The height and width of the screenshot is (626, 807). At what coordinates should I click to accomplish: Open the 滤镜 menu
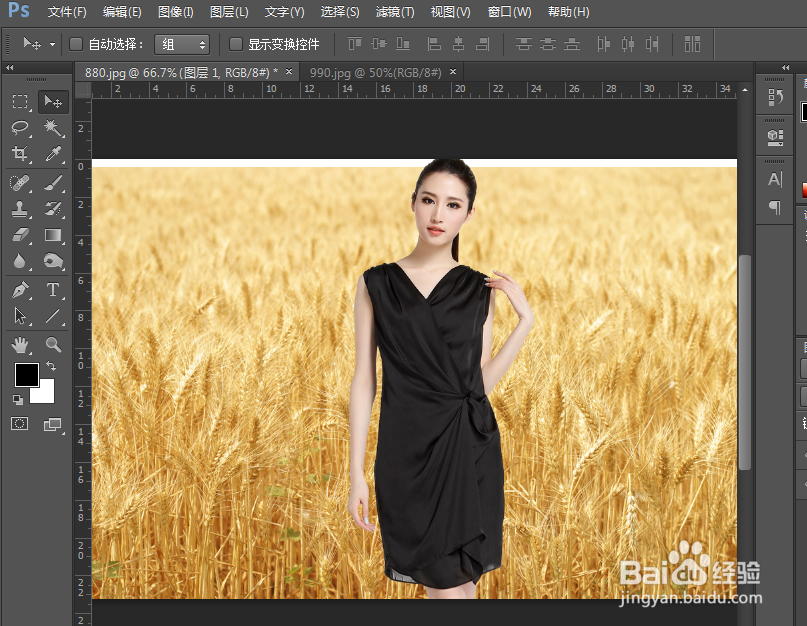tap(395, 12)
